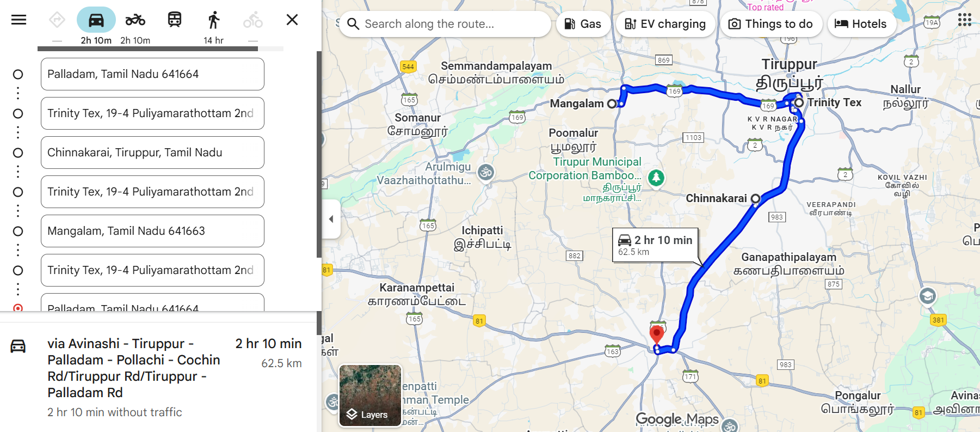
Task: Open Google apps grid
Action: pos(965,20)
